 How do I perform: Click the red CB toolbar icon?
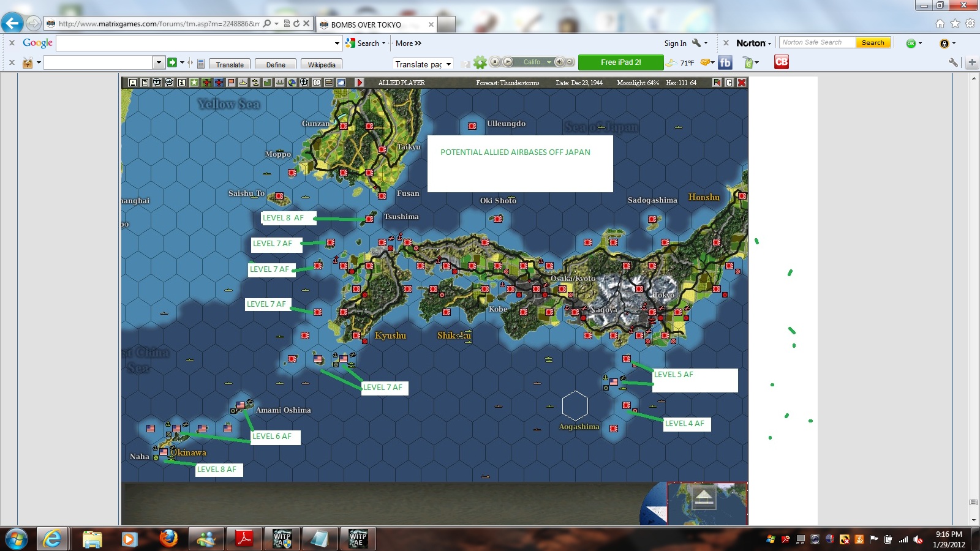pyautogui.click(x=782, y=62)
